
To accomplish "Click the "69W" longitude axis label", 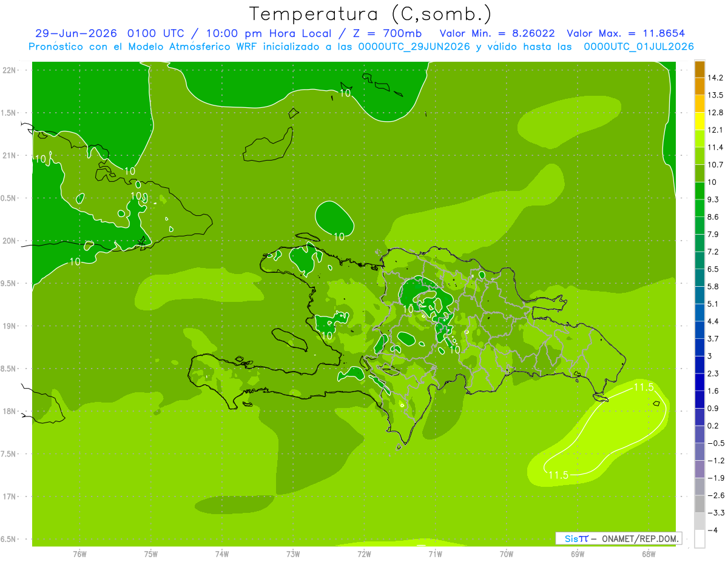I will click(x=578, y=554).
